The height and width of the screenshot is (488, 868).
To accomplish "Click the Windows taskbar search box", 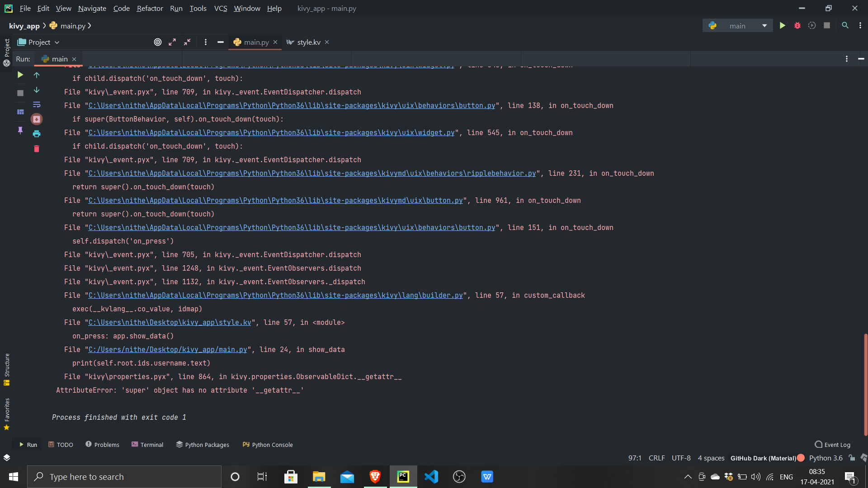I will [x=124, y=477].
